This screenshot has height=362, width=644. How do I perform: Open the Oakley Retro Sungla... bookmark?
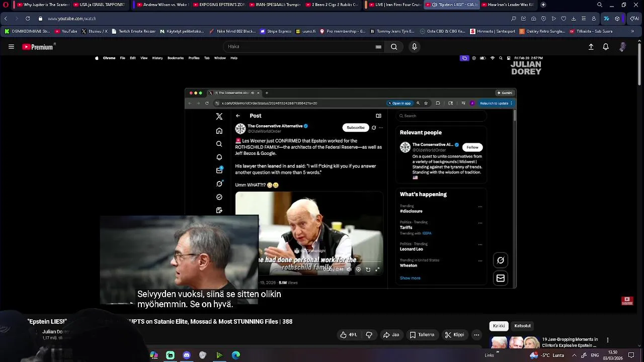[542, 31]
